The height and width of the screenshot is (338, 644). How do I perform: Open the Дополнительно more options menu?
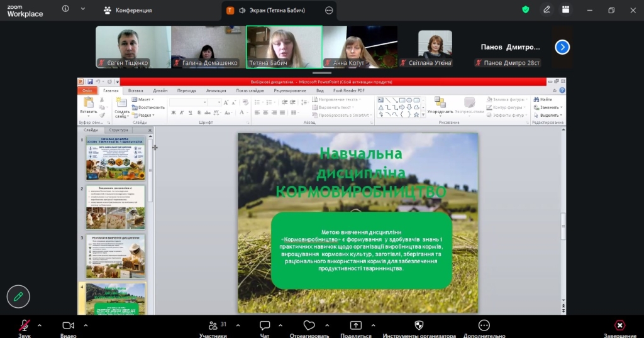coord(484,325)
